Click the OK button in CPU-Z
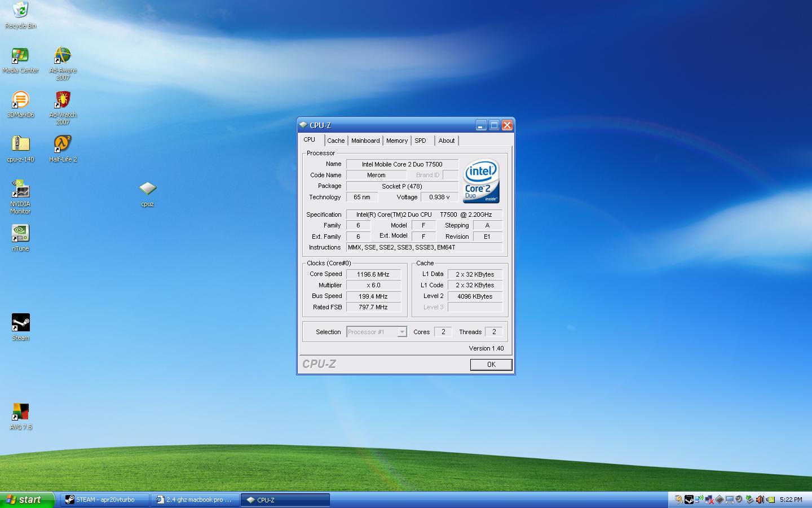 tap(491, 365)
